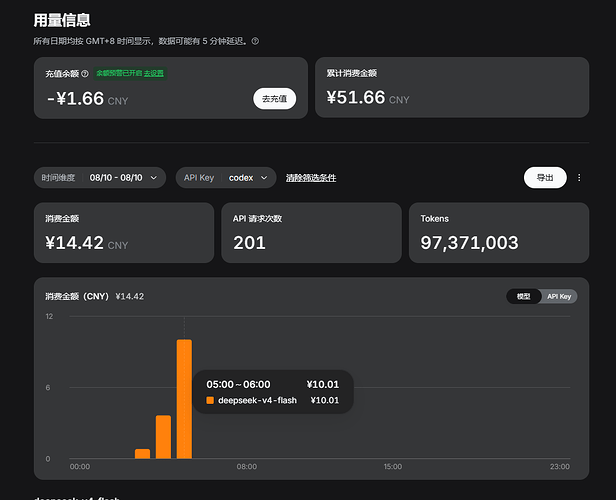The height and width of the screenshot is (500, 616).
Task: Click the 去设置 balance alert link
Action: coord(154,73)
